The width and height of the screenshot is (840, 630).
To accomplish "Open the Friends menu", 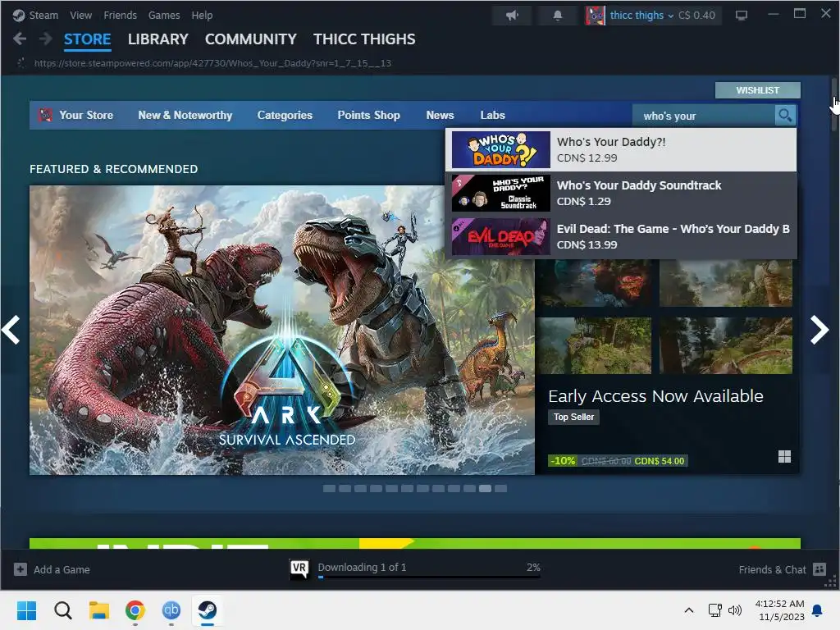I will 120,15.
